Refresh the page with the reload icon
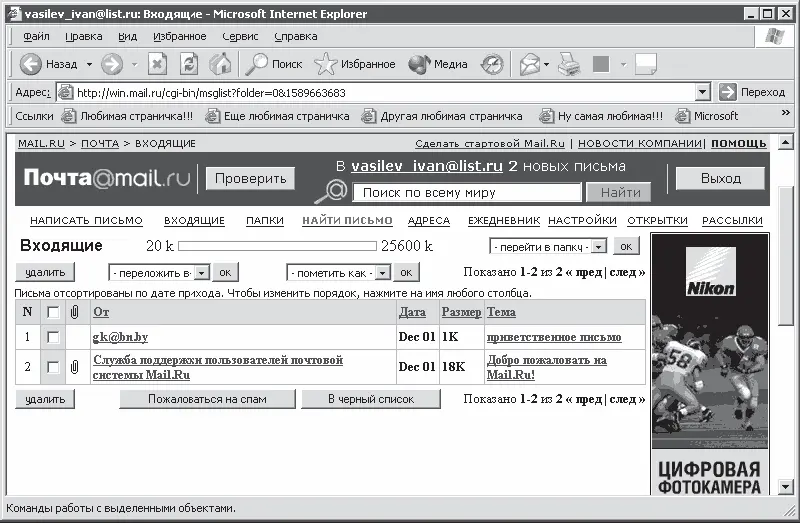The height and width of the screenshot is (523, 800). coord(189,64)
